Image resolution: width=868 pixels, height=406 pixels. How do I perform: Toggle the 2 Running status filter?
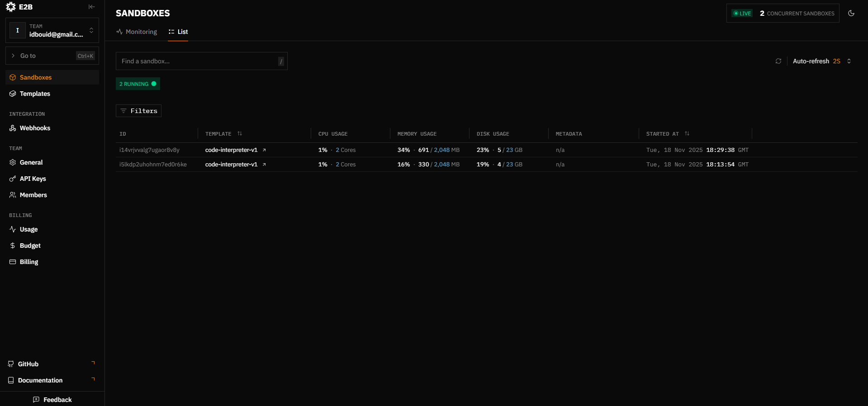click(x=138, y=84)
